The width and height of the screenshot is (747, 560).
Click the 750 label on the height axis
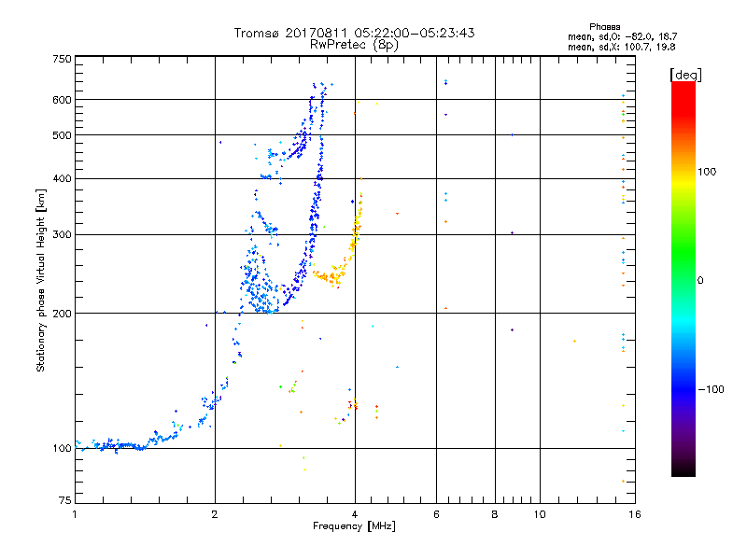click(x=62, y=59)
